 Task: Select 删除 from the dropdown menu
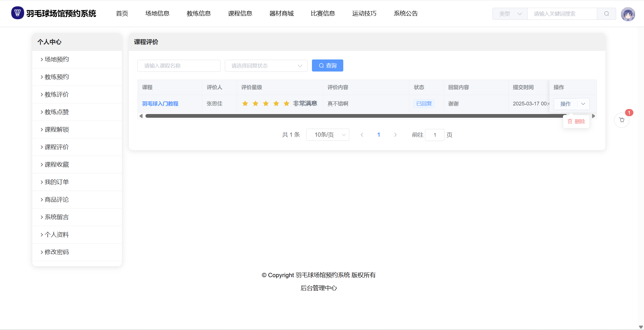pos(576,121)
